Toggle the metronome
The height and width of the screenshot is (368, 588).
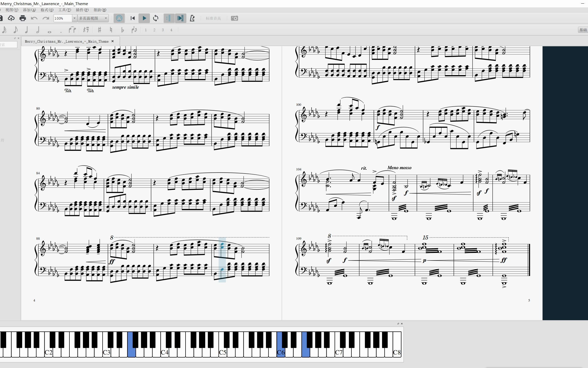(192, 18)
